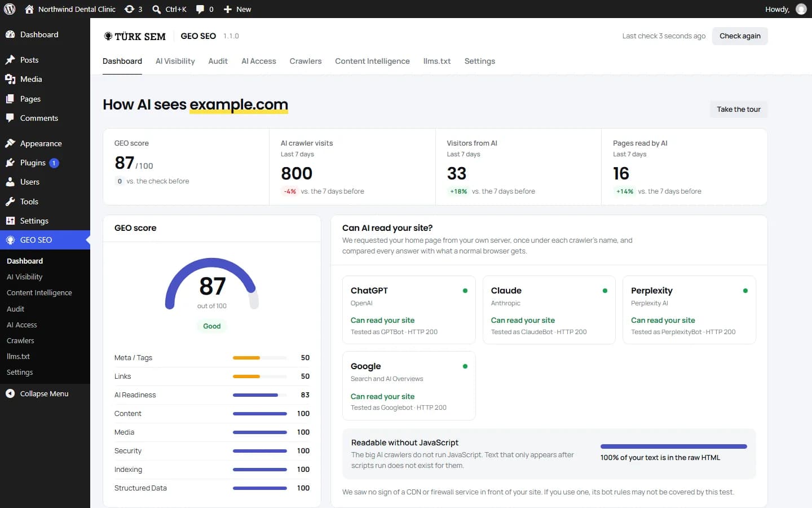Switch to the AI Visibility tab
This screenshot has height=508, width=812.
(x=175, y=61)
